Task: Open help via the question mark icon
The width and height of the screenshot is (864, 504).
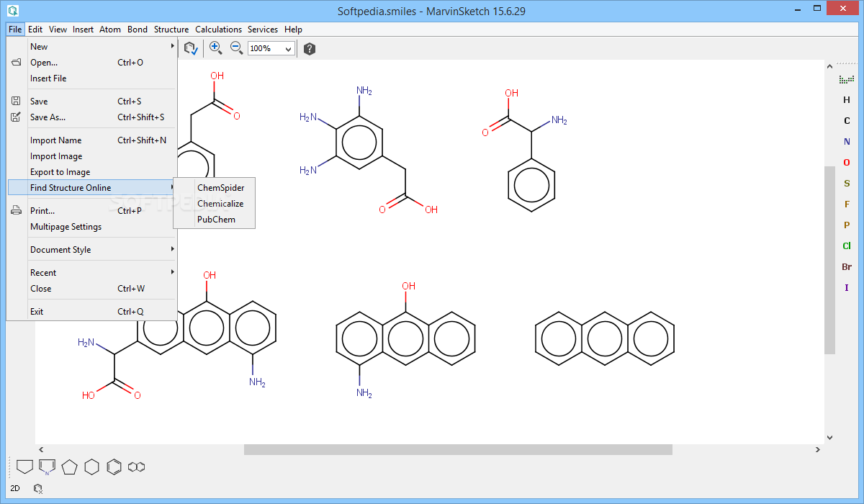Action: click(310, 49)
